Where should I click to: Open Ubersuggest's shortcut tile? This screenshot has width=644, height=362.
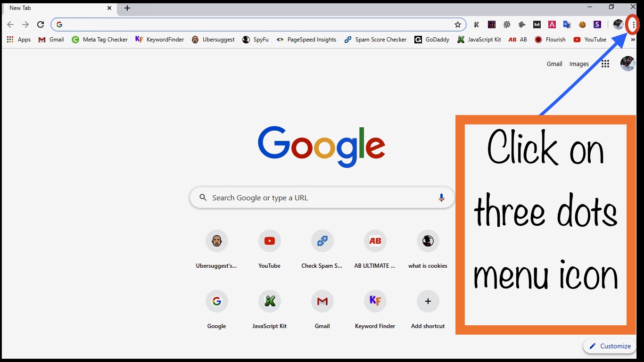pos(217,250)
